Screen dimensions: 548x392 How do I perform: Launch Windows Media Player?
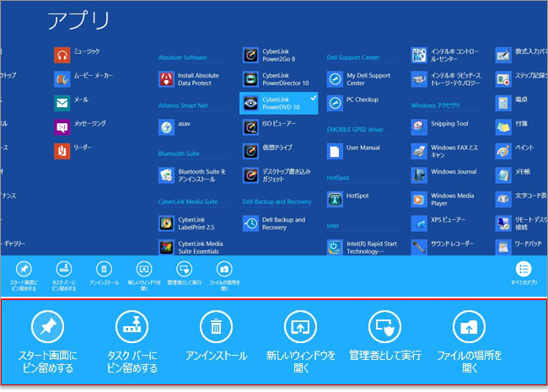pos(419,199)
